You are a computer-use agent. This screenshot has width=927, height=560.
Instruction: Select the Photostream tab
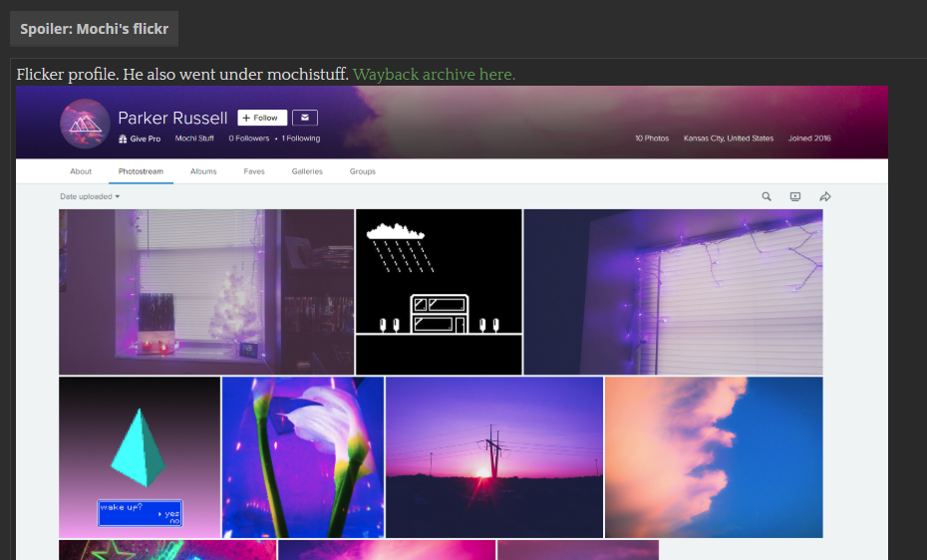click(141, 171)
